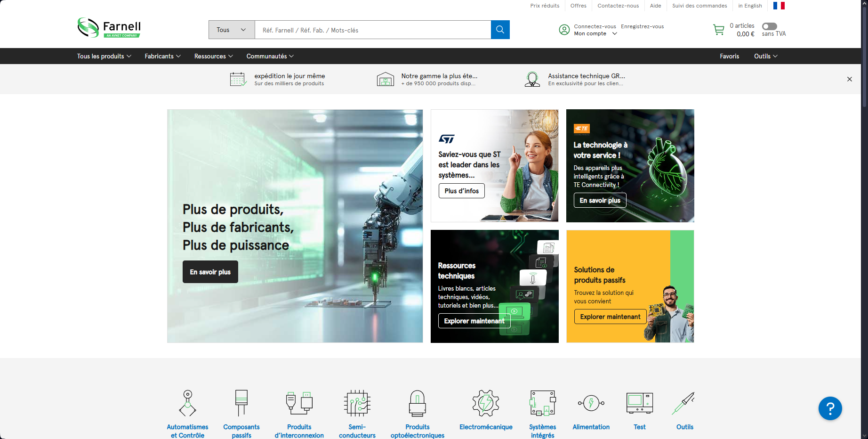Open Composants passifs category icon

241,403
